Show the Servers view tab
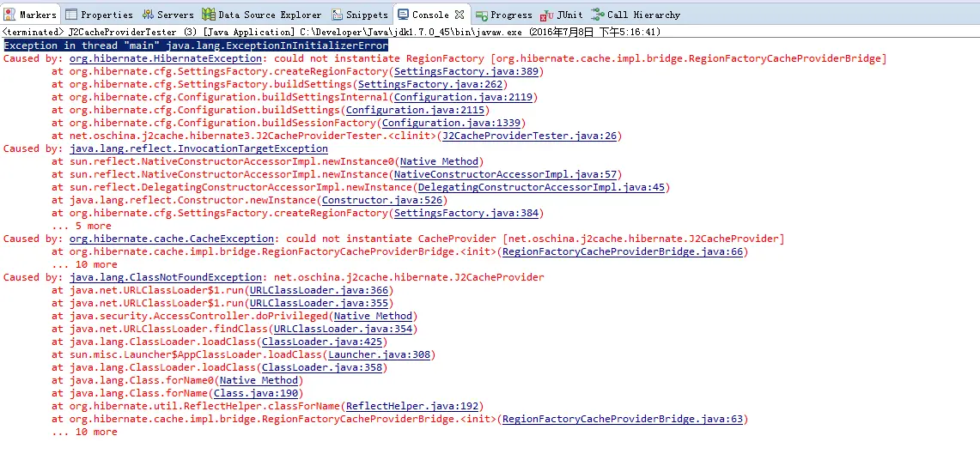 (x=168, y=15)
